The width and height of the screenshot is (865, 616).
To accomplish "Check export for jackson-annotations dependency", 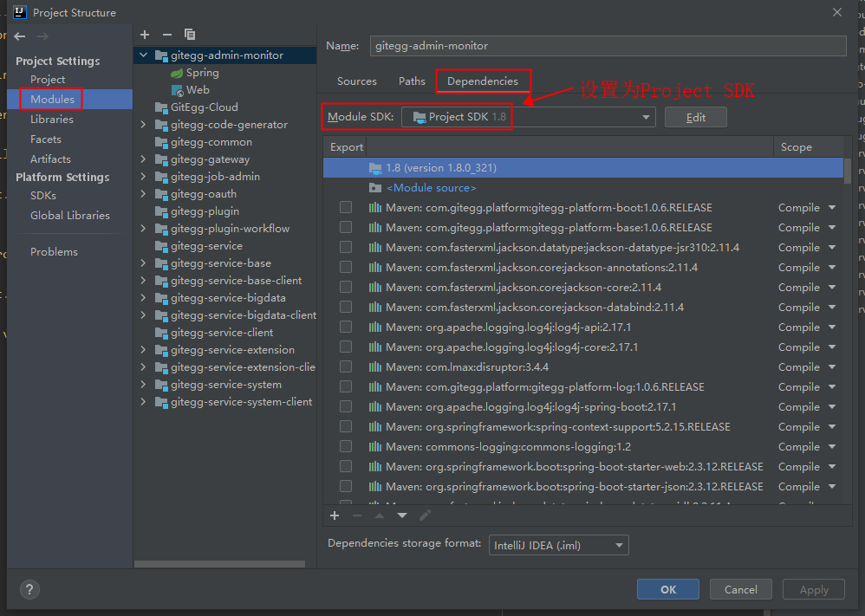I will (346, 267).
